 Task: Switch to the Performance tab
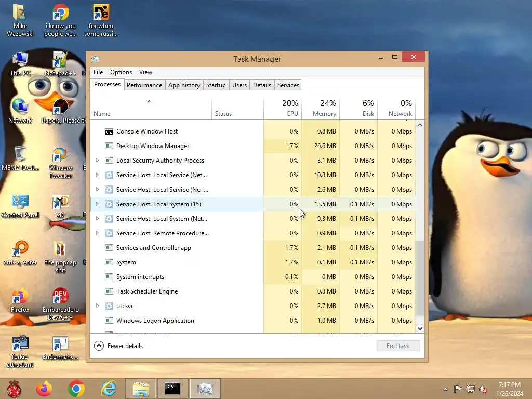(x=144, y=85)
